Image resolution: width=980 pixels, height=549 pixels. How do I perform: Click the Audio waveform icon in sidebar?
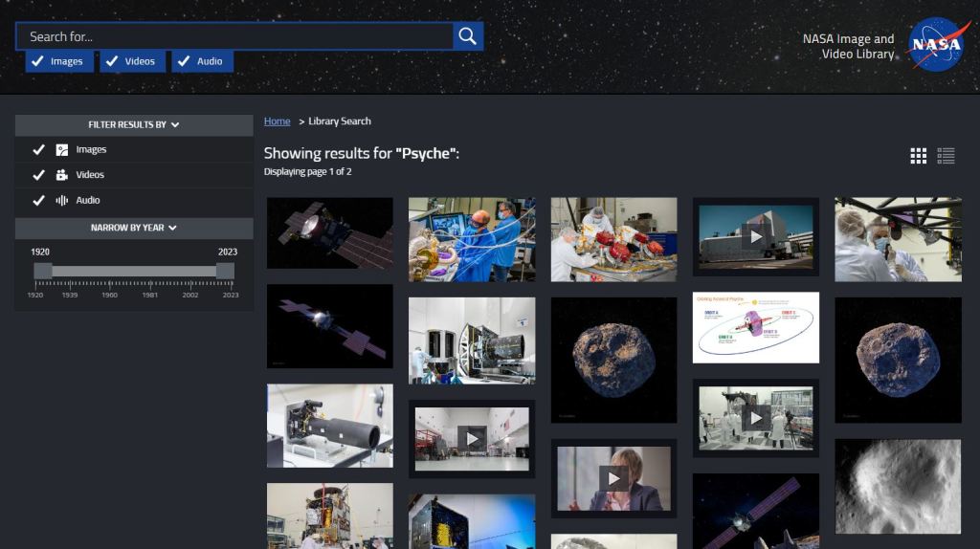pyautogui.click(x=62, y=201)
